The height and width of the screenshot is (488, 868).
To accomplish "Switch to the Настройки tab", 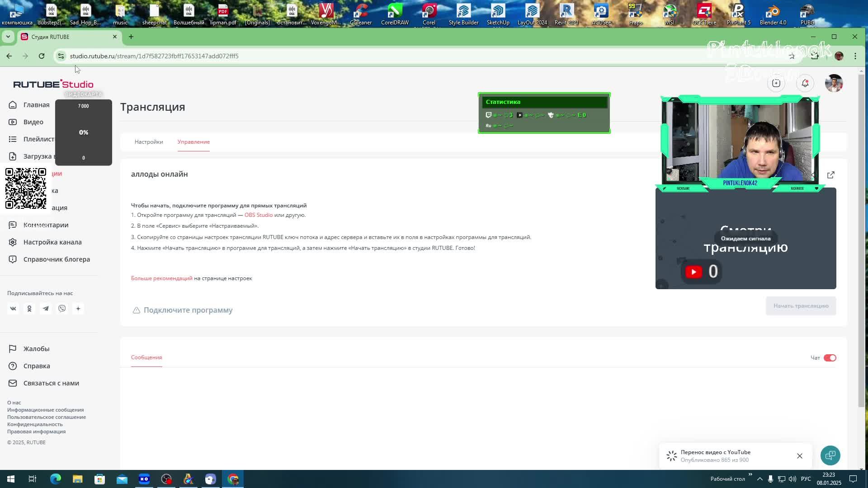I will (x=149, y=142).
